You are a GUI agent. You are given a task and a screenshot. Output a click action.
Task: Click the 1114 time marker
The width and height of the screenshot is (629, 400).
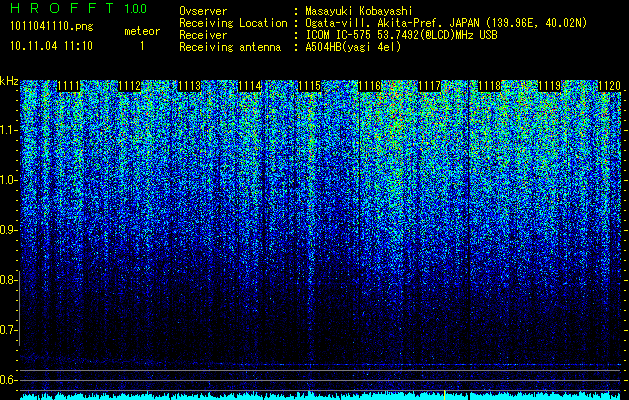(250, 86)
